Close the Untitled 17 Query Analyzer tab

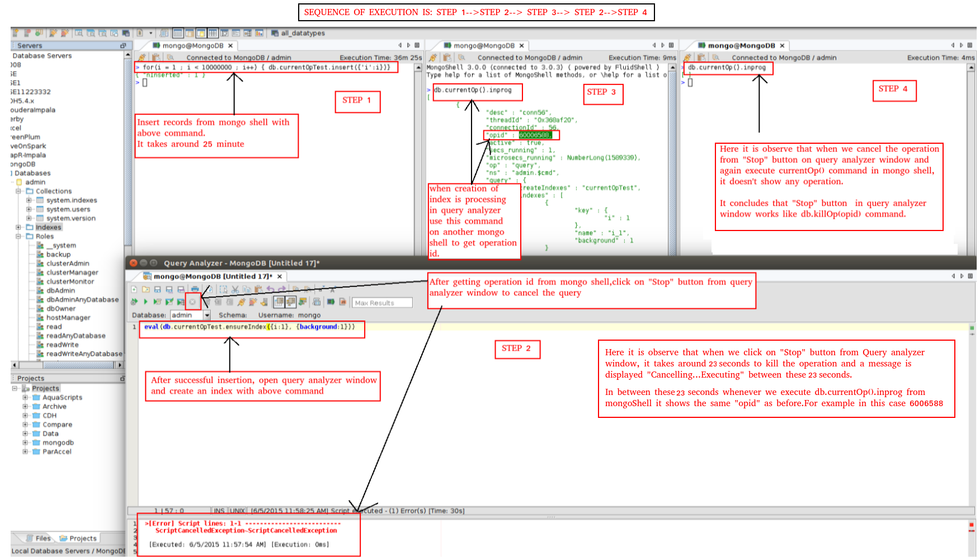click(x=279, y=276)
